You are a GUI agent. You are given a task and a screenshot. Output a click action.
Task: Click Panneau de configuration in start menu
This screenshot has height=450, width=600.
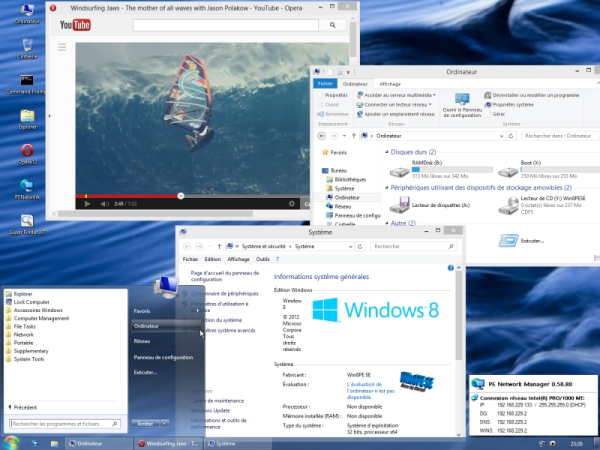163,357
